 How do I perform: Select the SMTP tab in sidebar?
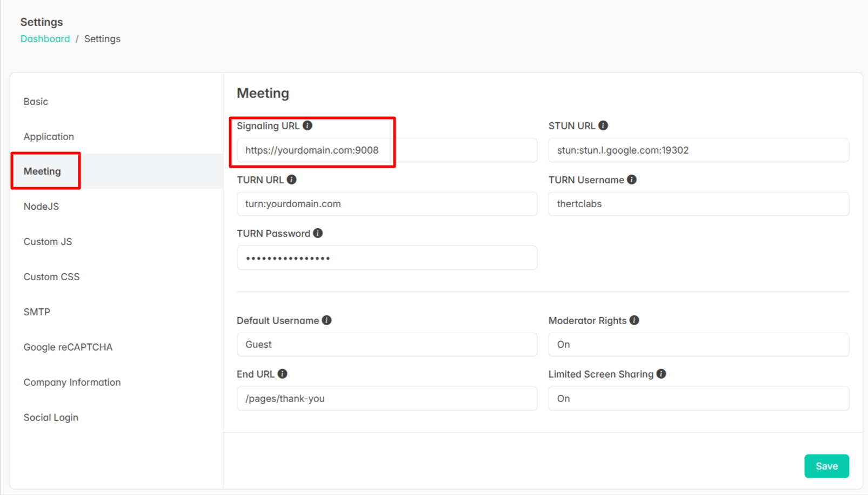(37, 312)
